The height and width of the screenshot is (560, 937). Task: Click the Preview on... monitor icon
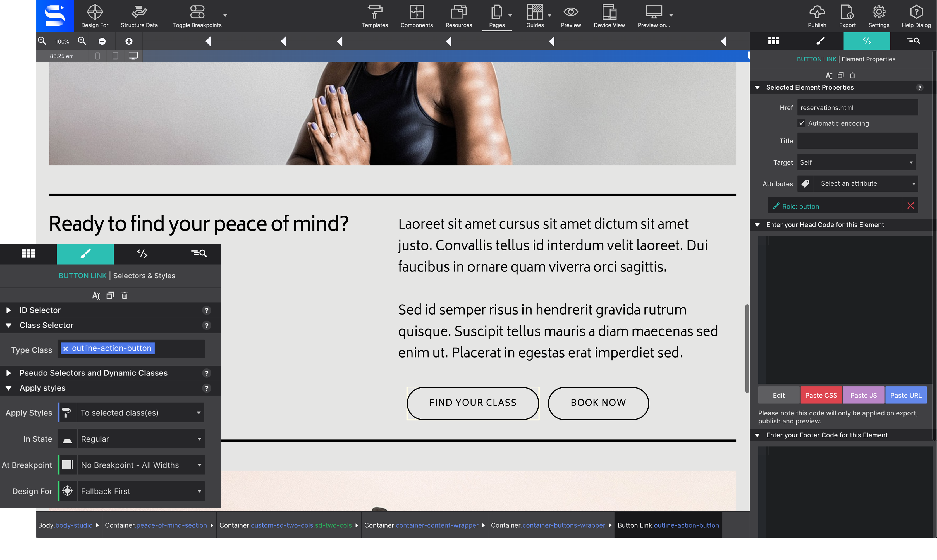coord(654,11)
